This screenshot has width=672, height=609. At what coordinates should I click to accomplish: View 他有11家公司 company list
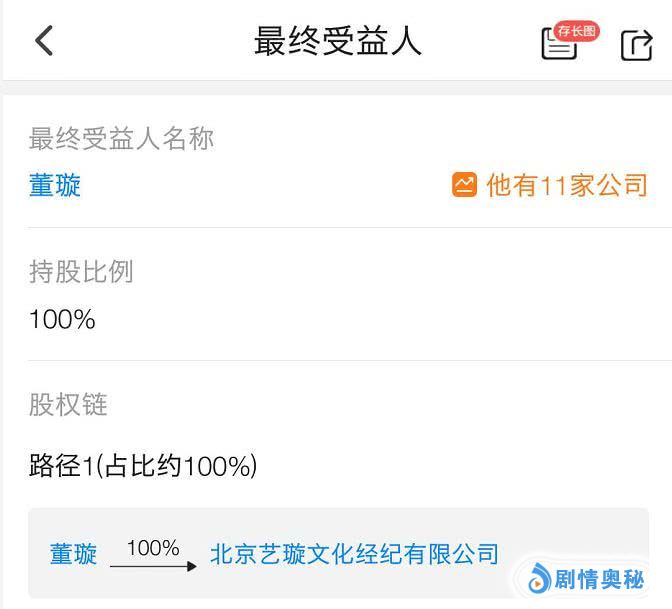pos(567,185)
